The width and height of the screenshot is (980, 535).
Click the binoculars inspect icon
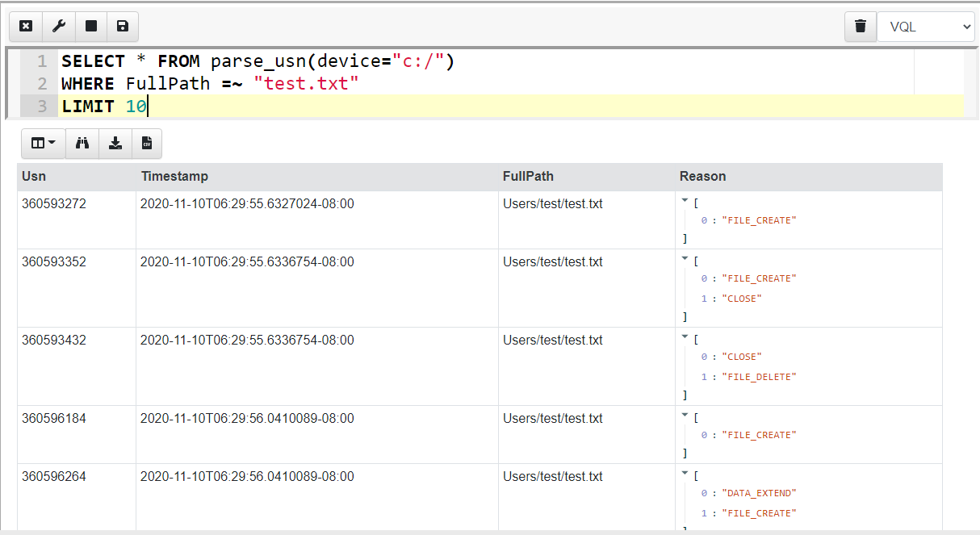(x=82, y=144)
